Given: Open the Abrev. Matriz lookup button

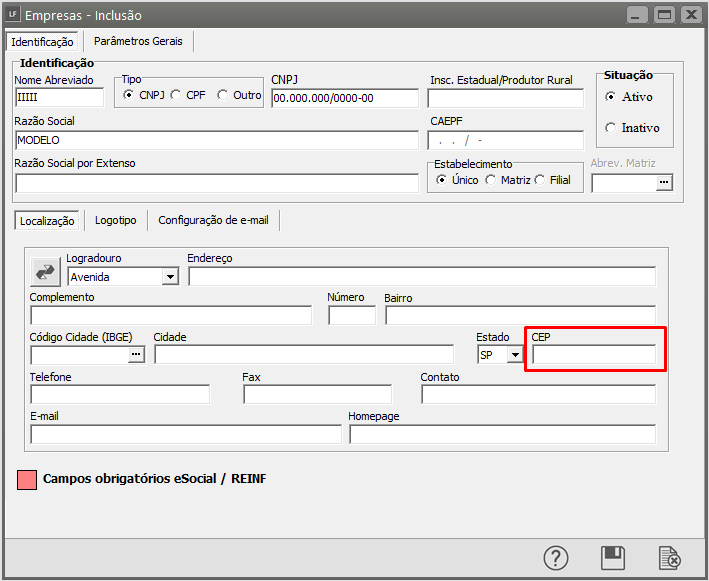Looking at the screenshot, I should (664, 182).
